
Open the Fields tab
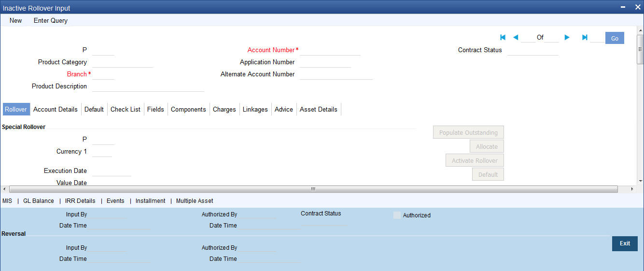[155, 109]
